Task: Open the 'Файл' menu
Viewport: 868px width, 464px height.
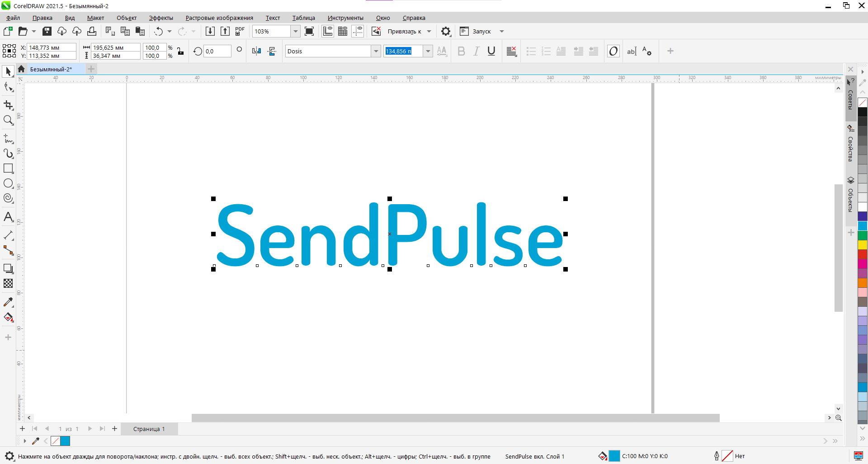Action: click(13, 18)
